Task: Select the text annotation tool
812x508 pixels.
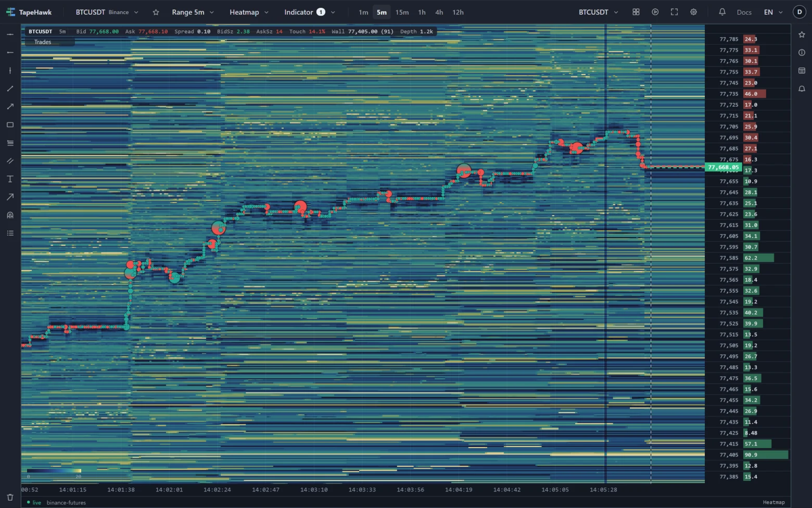Action: coord(10,179)
